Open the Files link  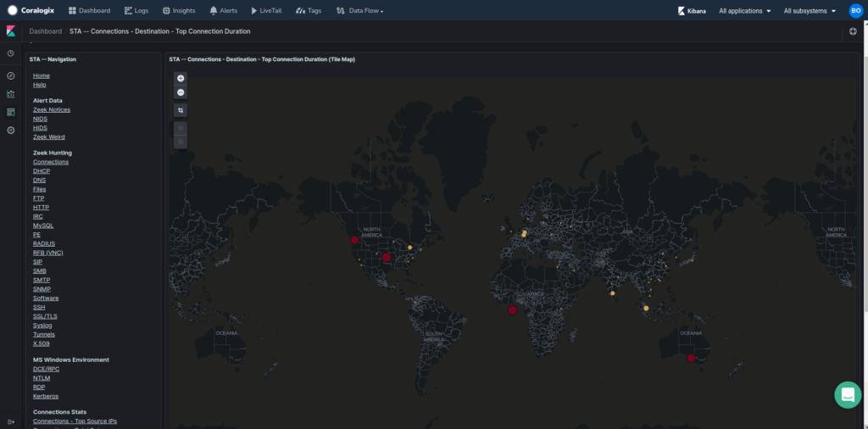39,189
